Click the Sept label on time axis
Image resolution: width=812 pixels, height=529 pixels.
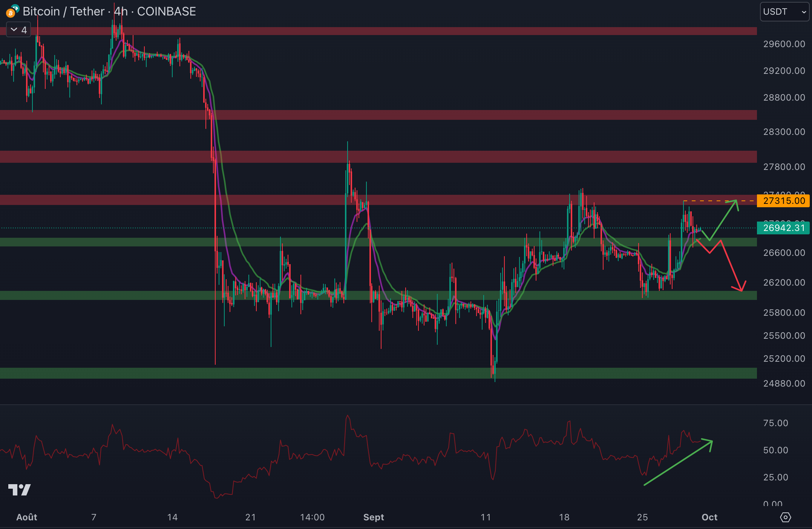coord(373,517)
